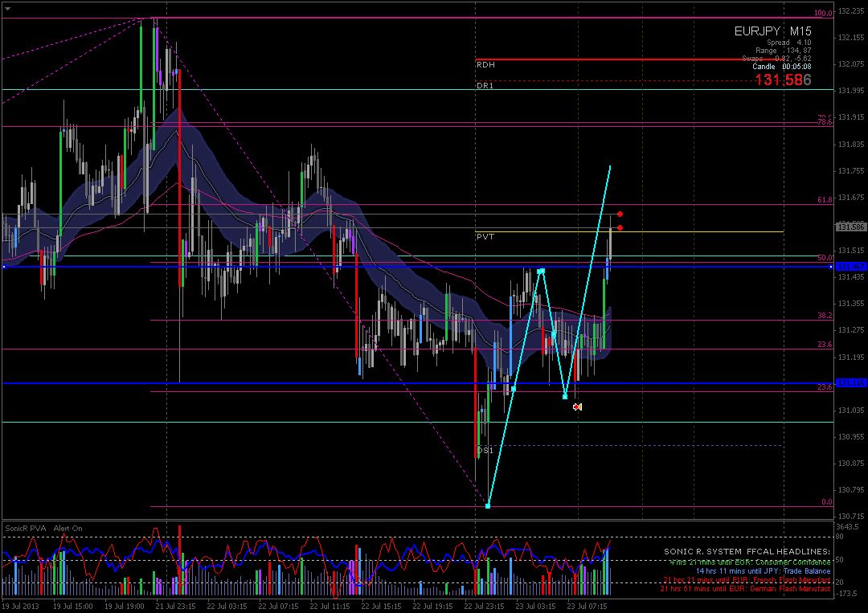
Task: Select the RDH level label
Action: (x=485, y=65)
